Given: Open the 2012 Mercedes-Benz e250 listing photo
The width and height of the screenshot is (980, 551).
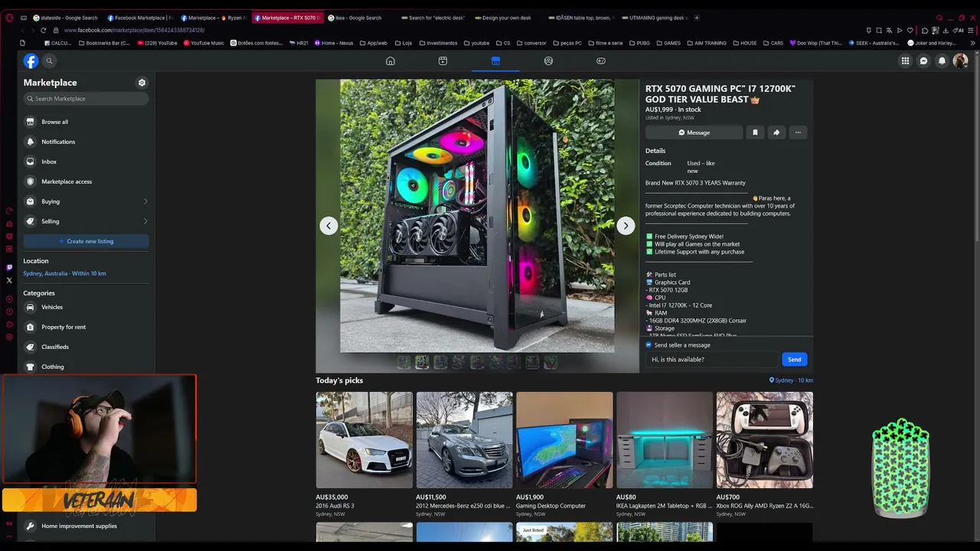Looking at the screenshot, I should [465, 440].
